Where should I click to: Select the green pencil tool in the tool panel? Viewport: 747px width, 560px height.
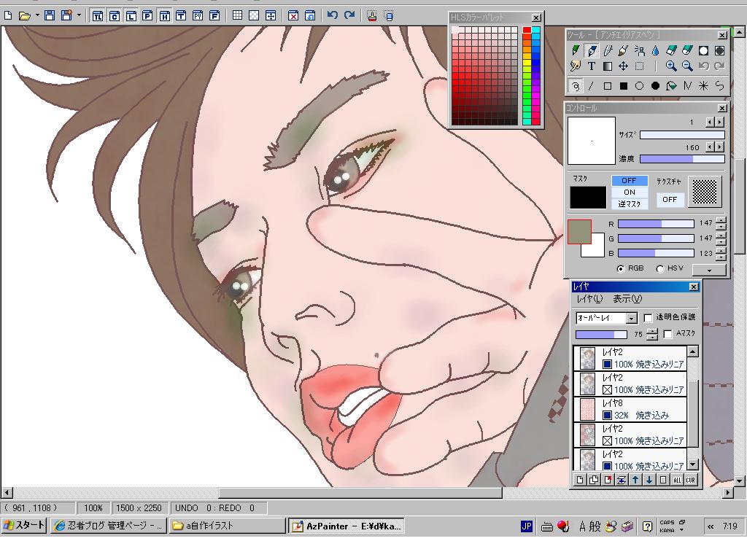coord(576,50)
